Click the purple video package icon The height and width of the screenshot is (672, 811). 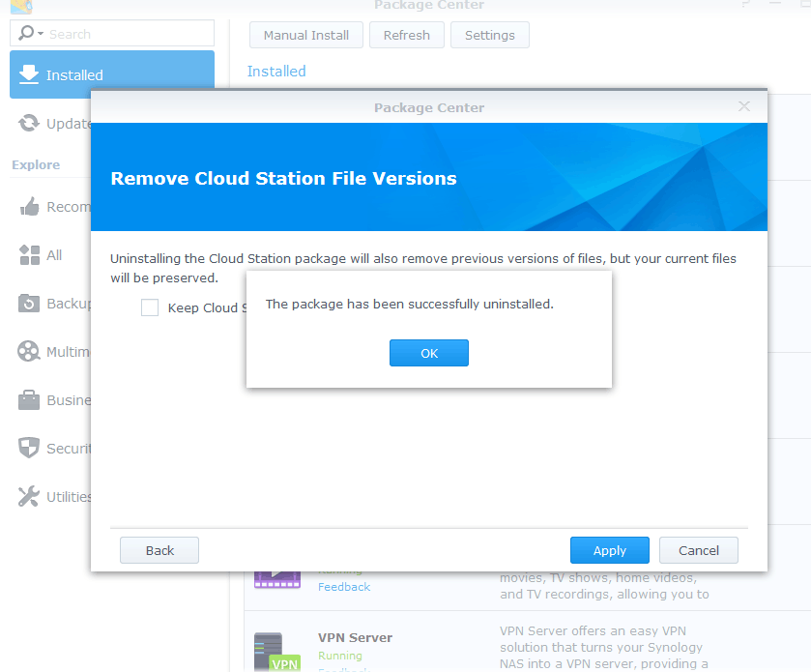[277, 579]
